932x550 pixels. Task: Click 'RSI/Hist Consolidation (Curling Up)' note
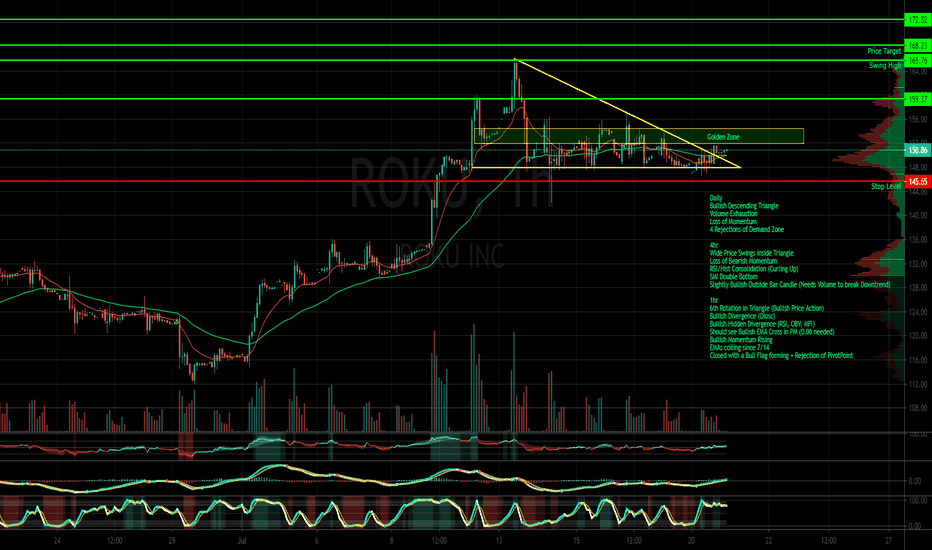[x=754, y=269]
